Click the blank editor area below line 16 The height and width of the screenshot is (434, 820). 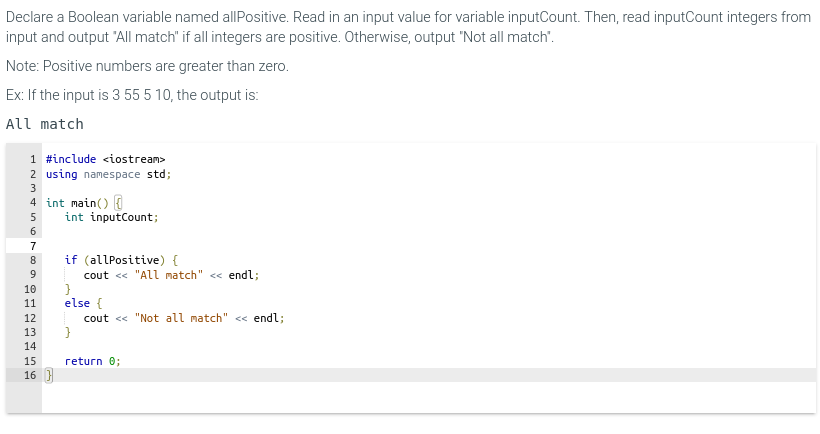click(x=429, y=397)
